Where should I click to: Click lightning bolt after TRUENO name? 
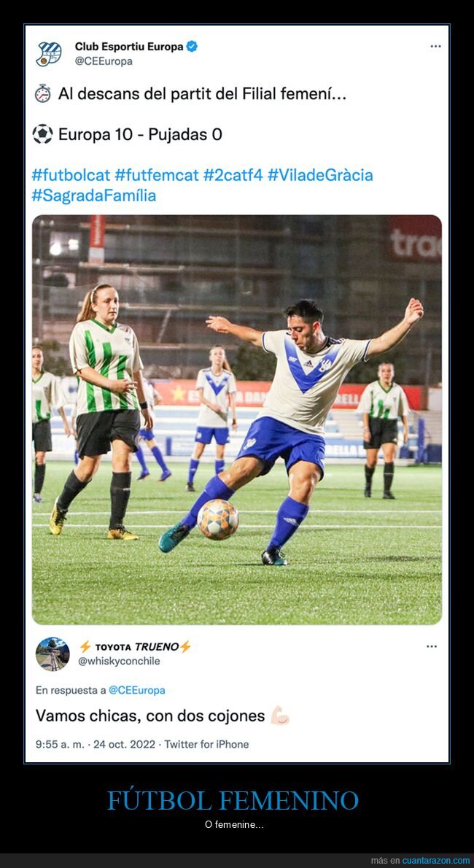185,646
